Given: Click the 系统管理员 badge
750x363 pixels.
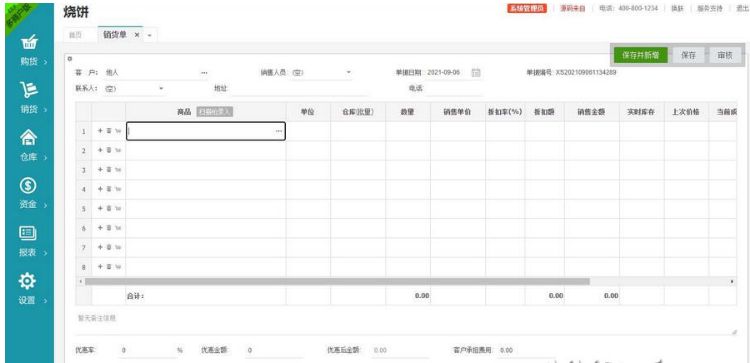Looking at the screenshot, I should pyautogui.click(x=527, y=9).
